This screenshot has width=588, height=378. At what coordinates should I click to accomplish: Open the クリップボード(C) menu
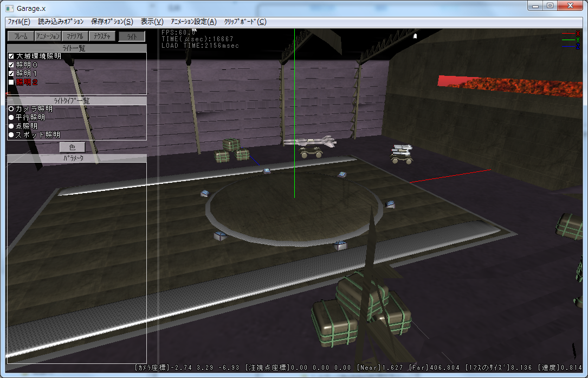click(245, 22)
